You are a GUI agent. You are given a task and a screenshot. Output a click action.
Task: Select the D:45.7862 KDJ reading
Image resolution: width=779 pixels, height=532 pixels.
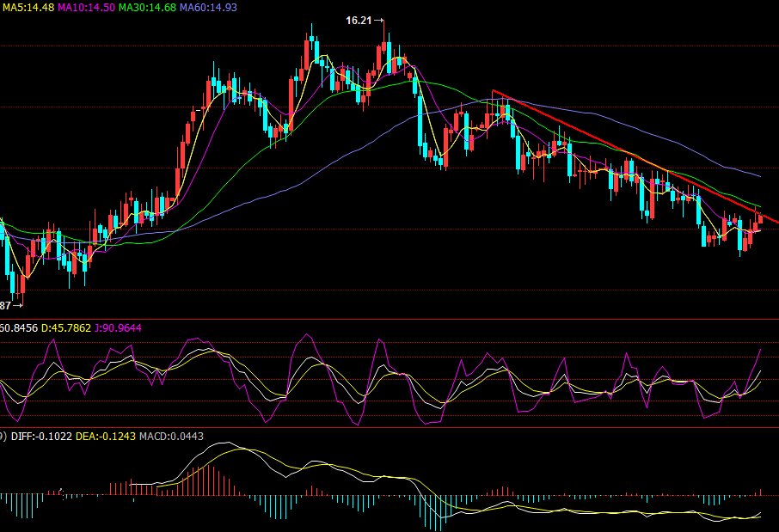point(66,327)
